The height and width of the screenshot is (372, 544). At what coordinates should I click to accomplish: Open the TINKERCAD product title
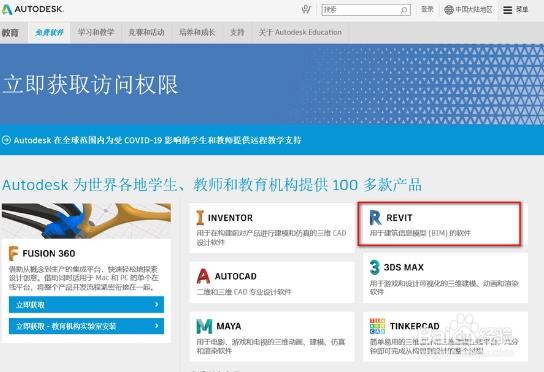pos(415,326)
